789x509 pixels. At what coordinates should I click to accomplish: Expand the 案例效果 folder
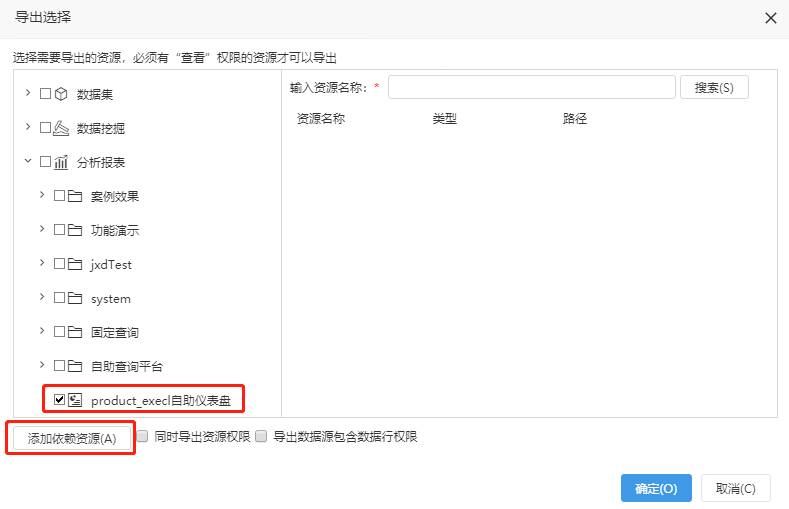pyautogui.click(x=42, y=195)
